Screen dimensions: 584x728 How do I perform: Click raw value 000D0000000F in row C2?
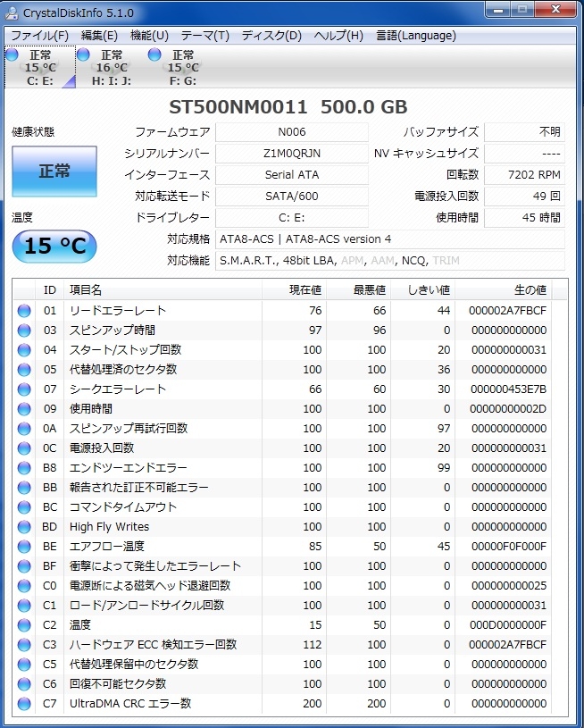[508, 625]
